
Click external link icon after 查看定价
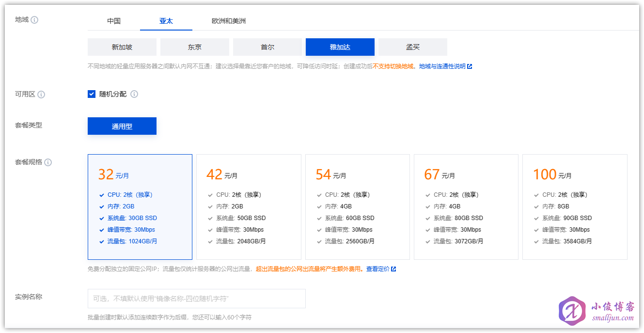393,269
